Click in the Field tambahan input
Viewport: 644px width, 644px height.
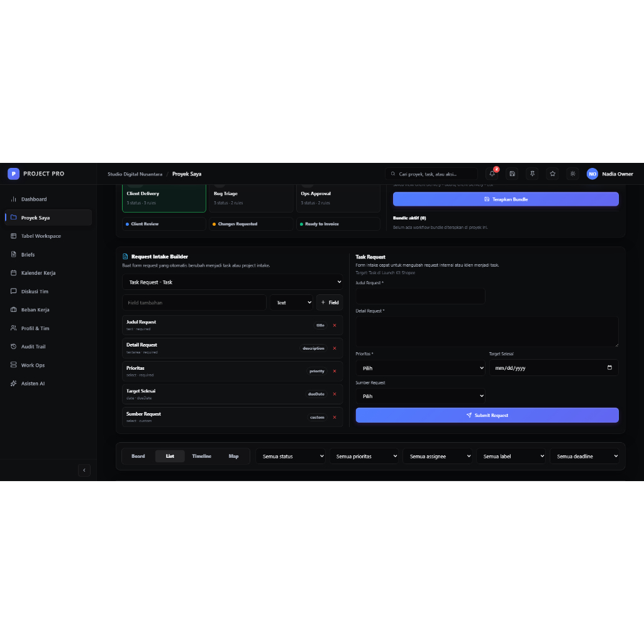[x=194, y=303]
